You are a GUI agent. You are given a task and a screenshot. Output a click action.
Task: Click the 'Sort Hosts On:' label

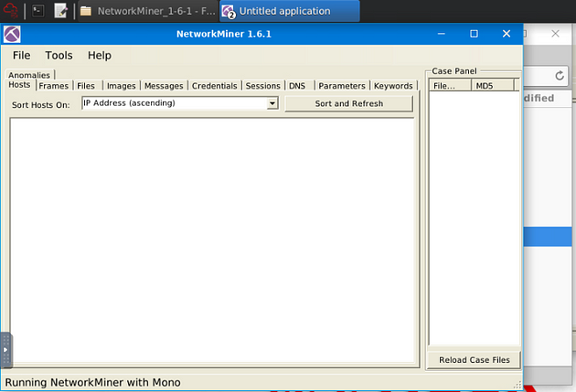[x=41, y=105]
